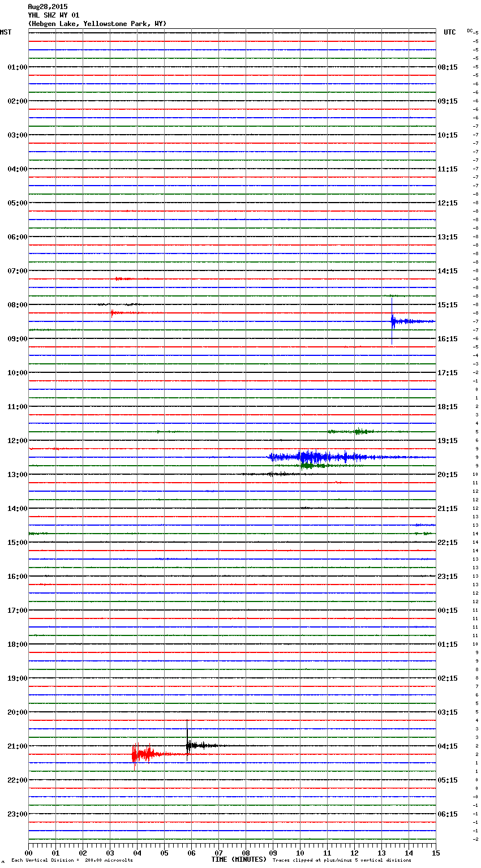Select the 01:00 MST time label

(x=17, y=67)
